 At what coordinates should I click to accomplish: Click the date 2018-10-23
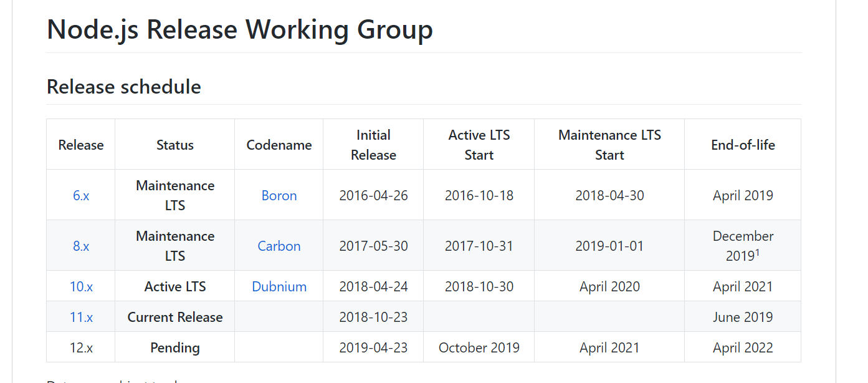(x=373, y=317)
